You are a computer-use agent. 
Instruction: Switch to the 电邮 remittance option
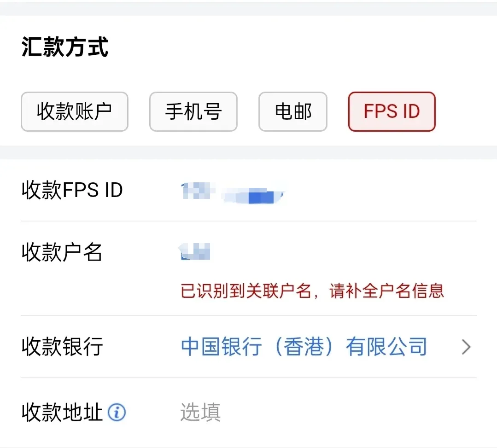(x=293, y=112)
